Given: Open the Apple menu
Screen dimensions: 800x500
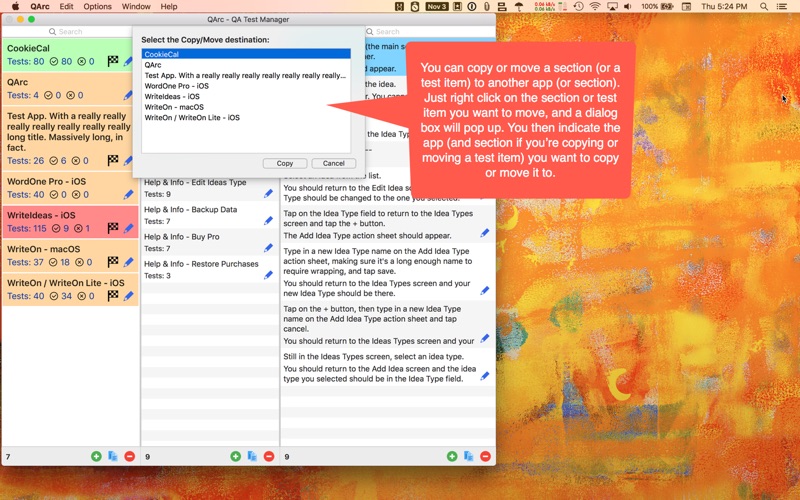Looking at the screenshot, I should pos(15,7).
